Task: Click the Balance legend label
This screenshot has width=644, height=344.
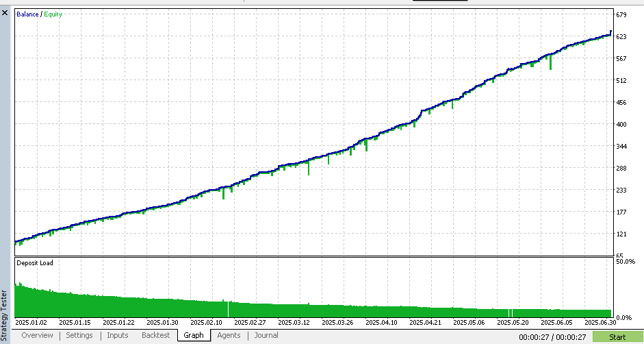Action: coord(28,14)
